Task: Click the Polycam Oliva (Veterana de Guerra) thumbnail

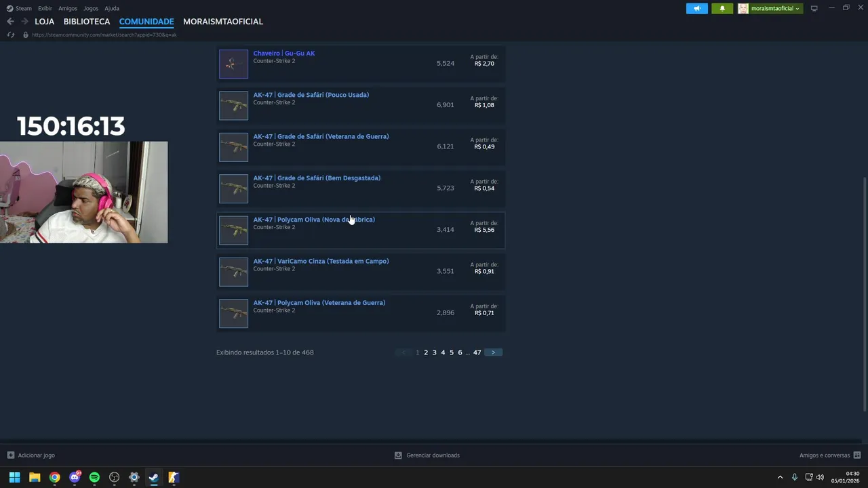Action: click(233, 313)
